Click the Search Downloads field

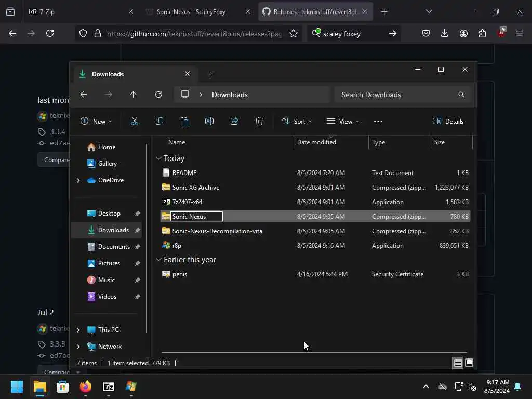click(403, 95)
